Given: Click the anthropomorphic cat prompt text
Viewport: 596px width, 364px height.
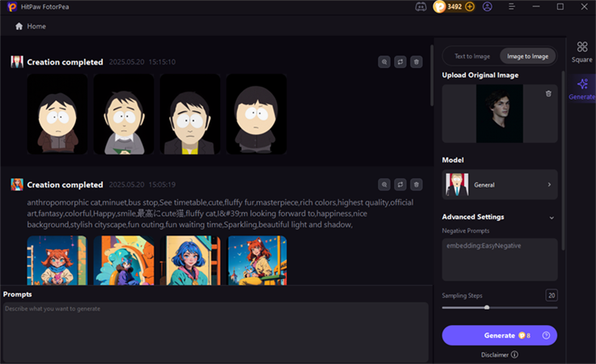Looking at the screenshot, I should [x=221, y=214].
